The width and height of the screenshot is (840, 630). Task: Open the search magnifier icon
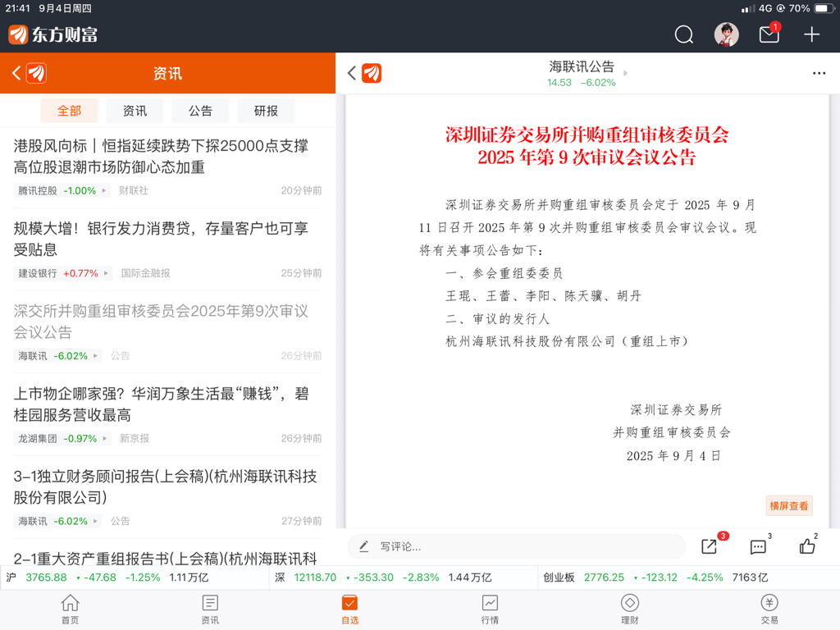pos(683,34)
